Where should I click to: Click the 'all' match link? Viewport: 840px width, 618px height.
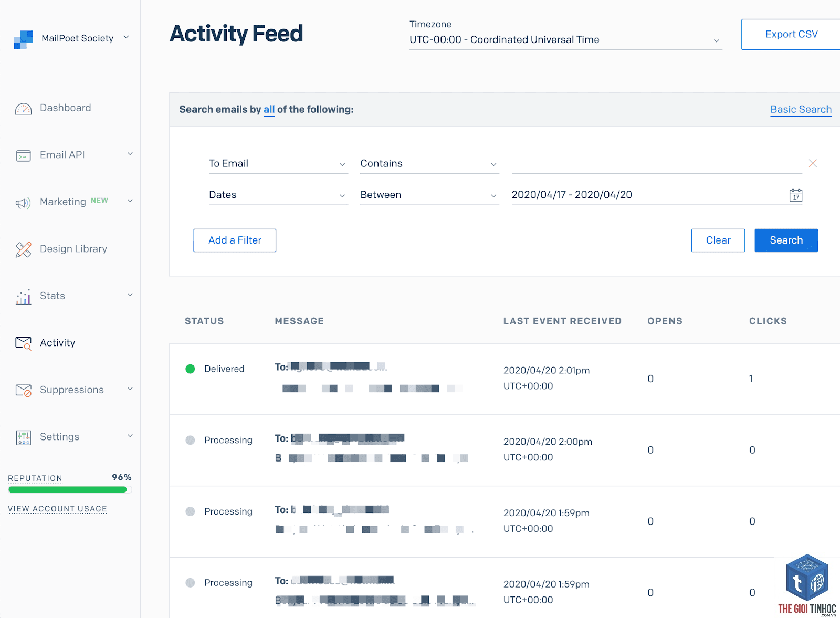[x=269, y=109]
